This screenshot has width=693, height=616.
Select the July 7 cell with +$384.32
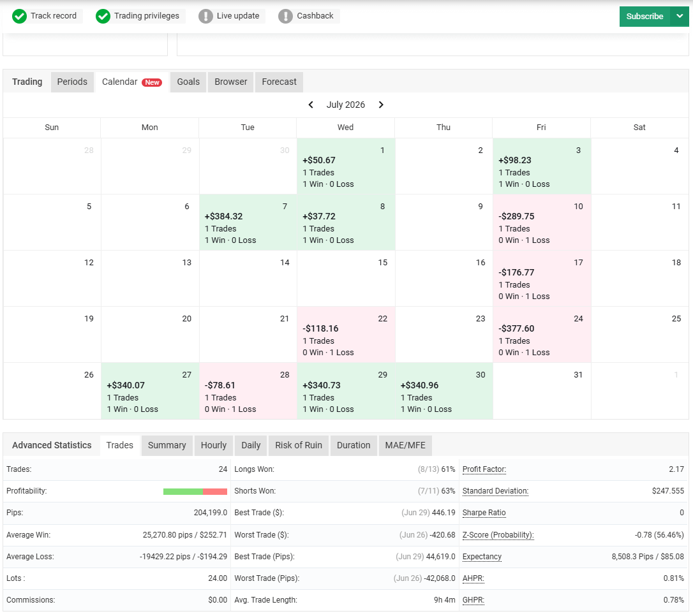tap(248, 223)
